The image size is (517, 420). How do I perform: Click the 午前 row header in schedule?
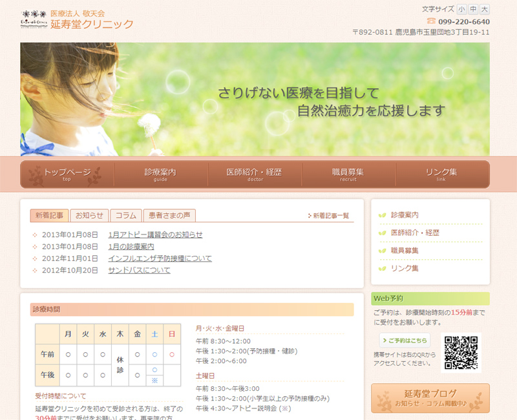47,354
